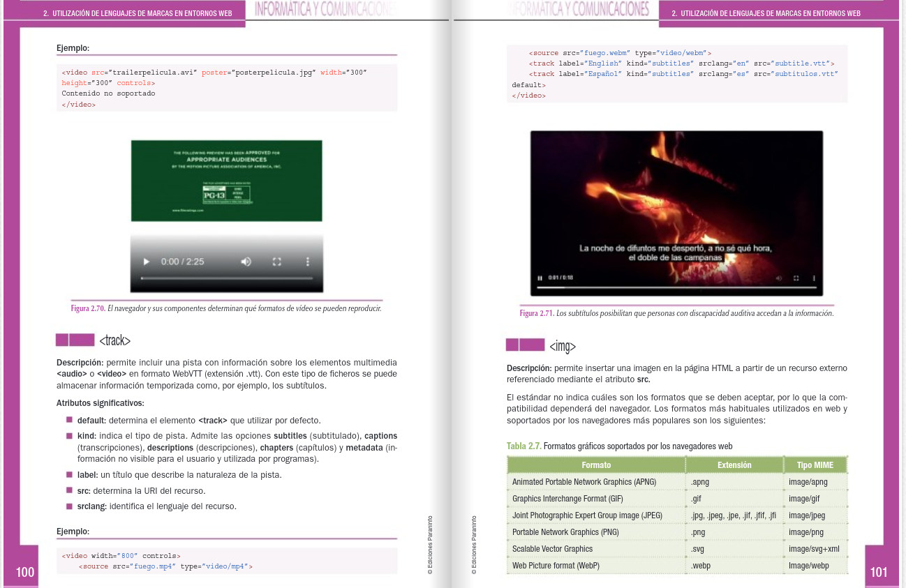
Task: Click the square bullet beside the 'label:' attribute
Action: pyautogui.click(x=69, y=474)
